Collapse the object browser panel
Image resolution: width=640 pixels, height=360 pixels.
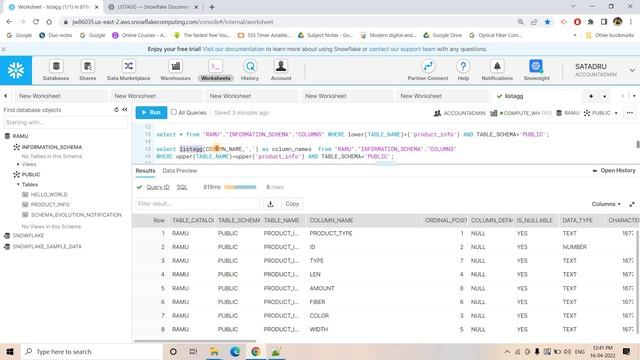coord(125,110)
